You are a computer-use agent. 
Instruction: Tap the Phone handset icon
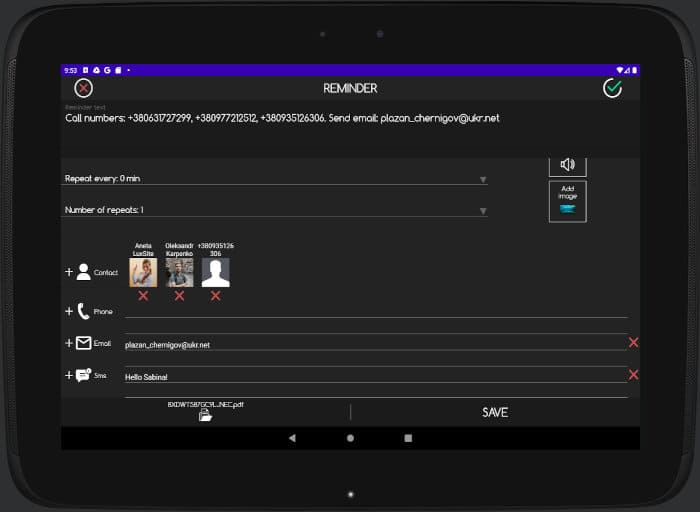[83, 311]
